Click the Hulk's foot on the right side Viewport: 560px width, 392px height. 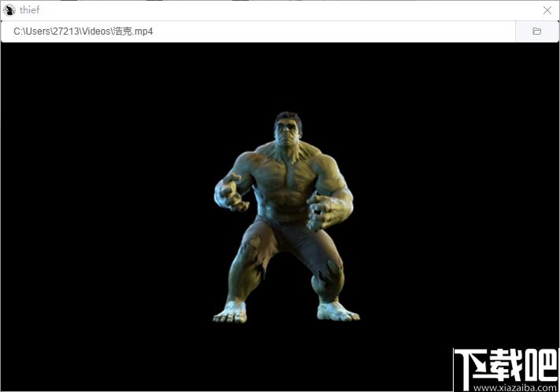coord(338,312)
